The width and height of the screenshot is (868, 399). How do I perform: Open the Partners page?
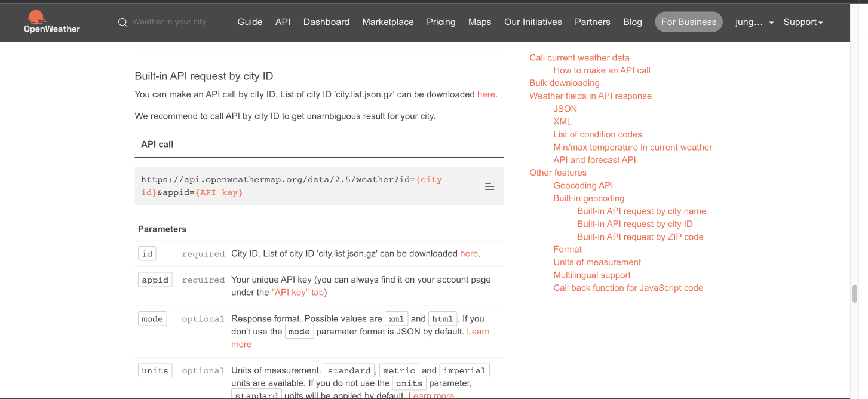(593, 22)
